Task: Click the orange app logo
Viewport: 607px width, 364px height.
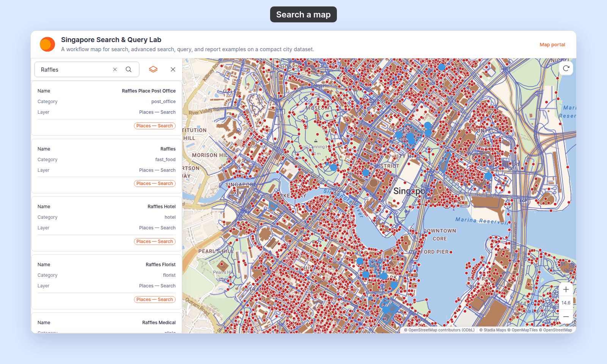Action: point(47,44)
